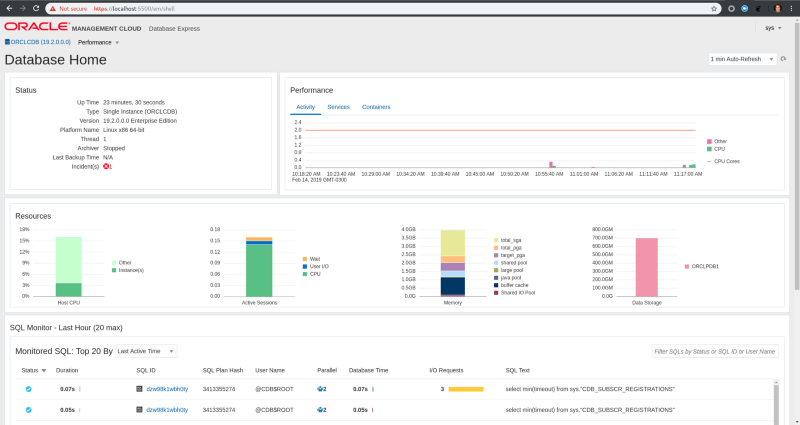Click the browser reload button
The height and width of the screenshot is (425, 800).
(x=35, y=7)
